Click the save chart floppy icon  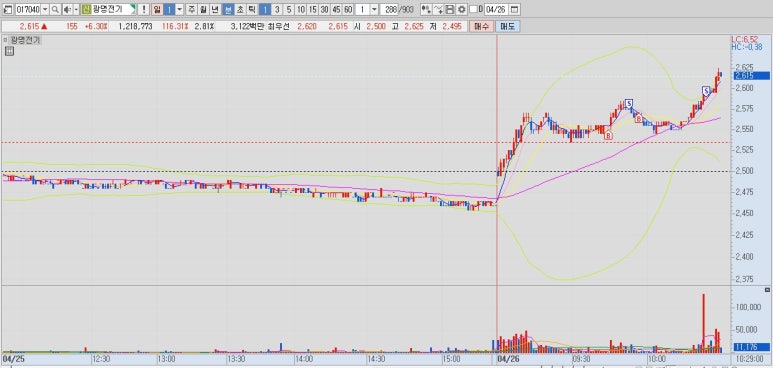[450, 9]
